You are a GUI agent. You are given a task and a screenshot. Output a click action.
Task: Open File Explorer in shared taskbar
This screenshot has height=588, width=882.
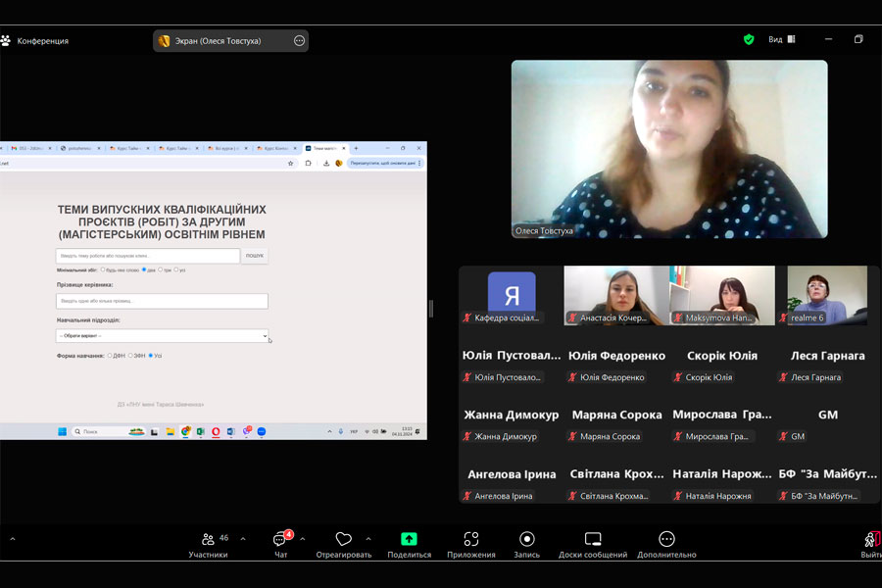pos(170,431)
